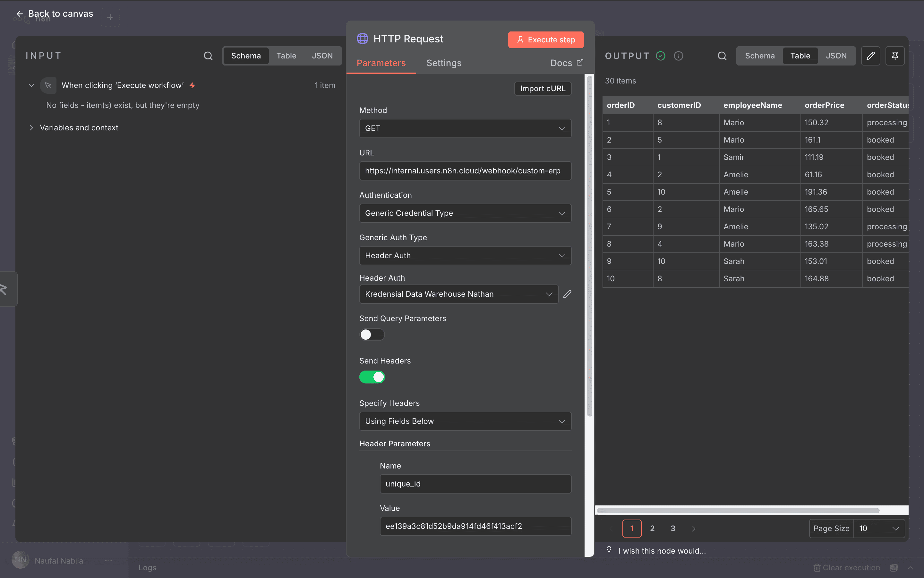Open the Generic Auth Type dropdown
This screenshot has height=578, width=924.
[465, 256]
